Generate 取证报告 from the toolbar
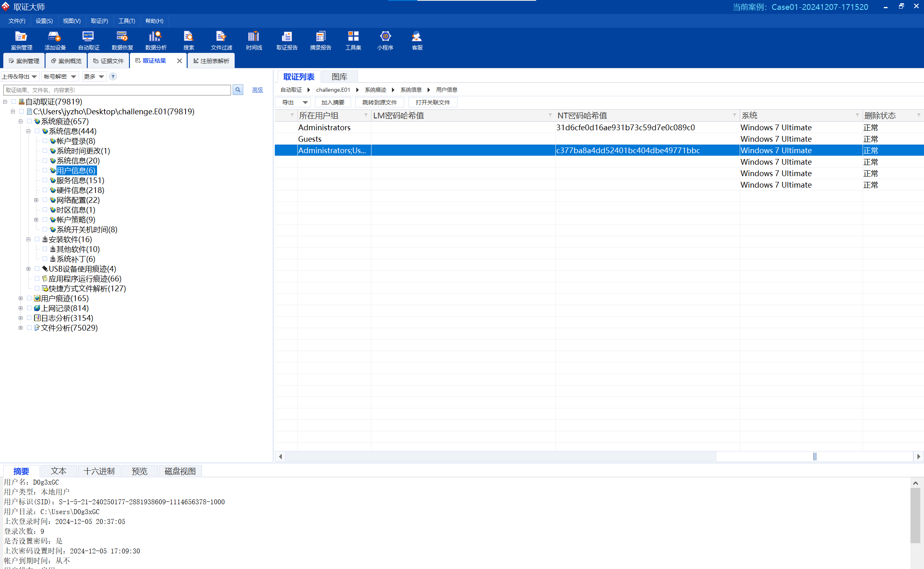Image resolution: width=924 pixels, height=569 pixels. (x=287, y=41)
